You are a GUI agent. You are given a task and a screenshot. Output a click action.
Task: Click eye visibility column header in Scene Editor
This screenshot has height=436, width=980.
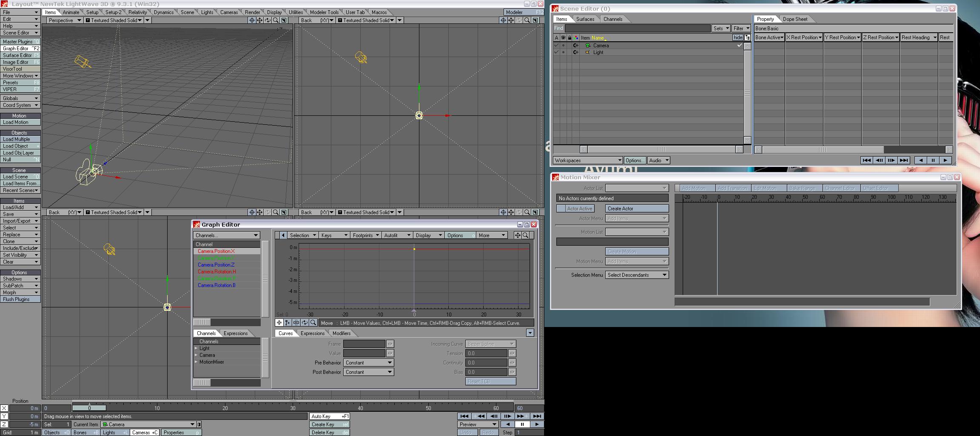(563, 37)
